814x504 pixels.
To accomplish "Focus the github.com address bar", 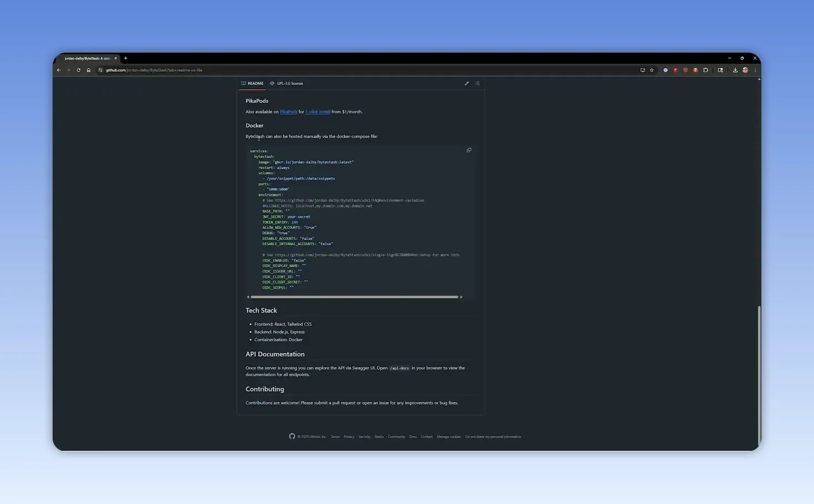I will (365, 70).
